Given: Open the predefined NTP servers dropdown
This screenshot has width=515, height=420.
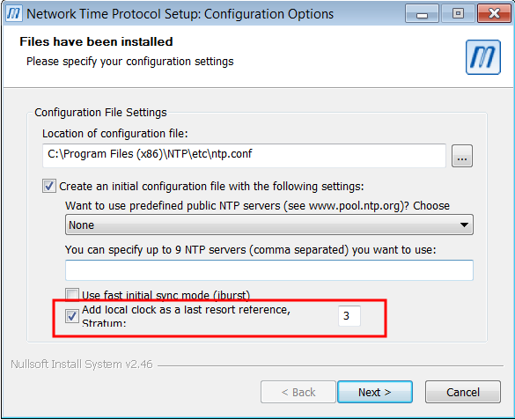Looking at the screenshot, I should pyautogui.click(x=269, y=225).
